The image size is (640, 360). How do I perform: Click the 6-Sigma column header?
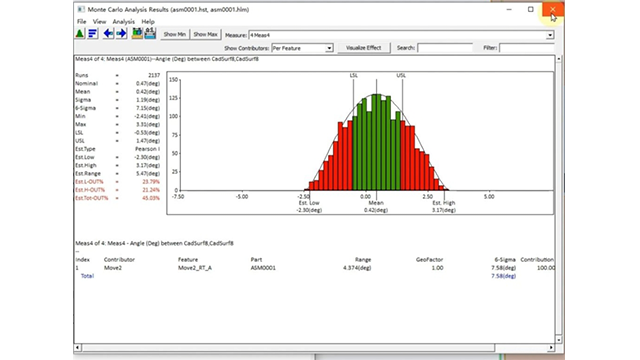pyautogui.click(x=505, y=260)
